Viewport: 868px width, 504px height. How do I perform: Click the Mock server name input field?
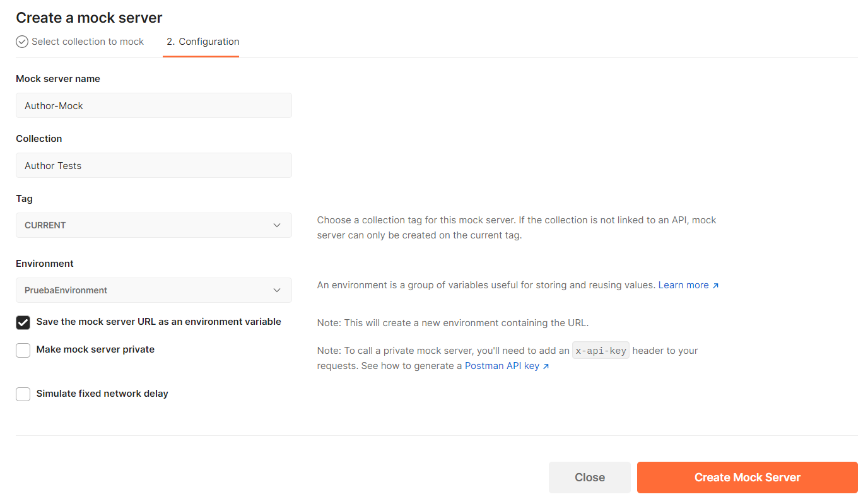[x=153, y=106]
